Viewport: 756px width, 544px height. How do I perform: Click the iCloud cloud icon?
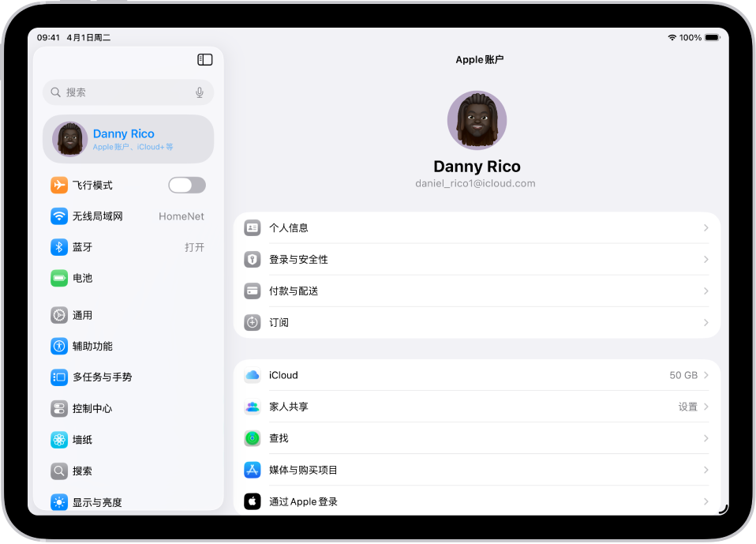click(x=253, y=375)
